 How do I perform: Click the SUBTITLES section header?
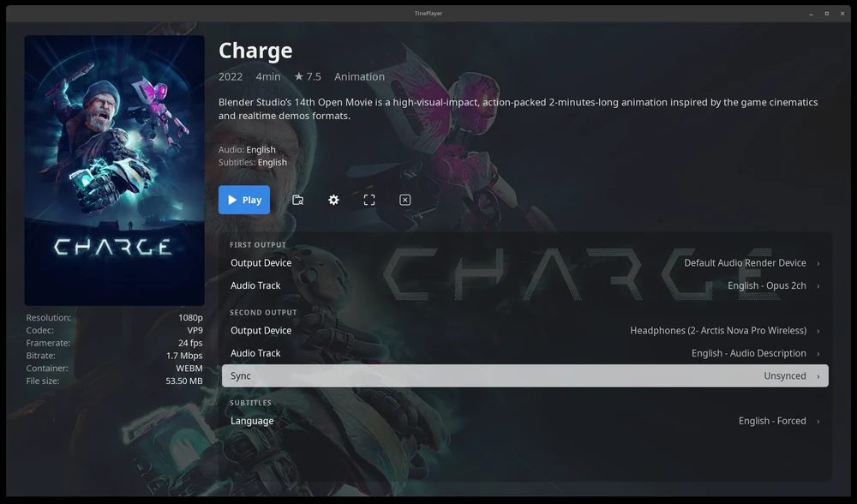point(250,403)
